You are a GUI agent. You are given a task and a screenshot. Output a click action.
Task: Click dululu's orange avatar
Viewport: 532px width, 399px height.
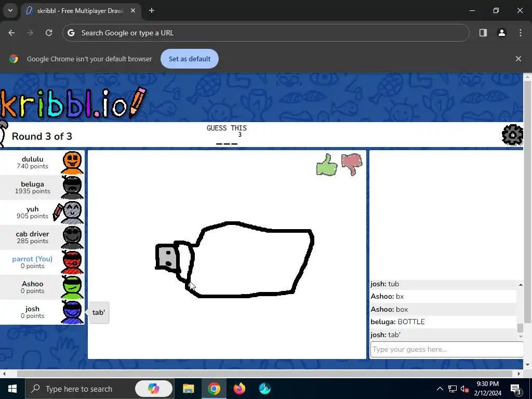coord(72,163)
